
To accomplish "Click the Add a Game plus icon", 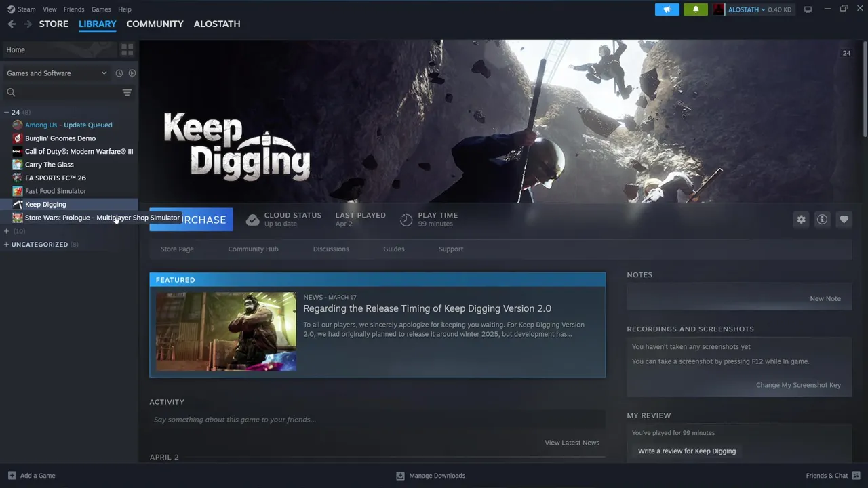I will 12,476.
